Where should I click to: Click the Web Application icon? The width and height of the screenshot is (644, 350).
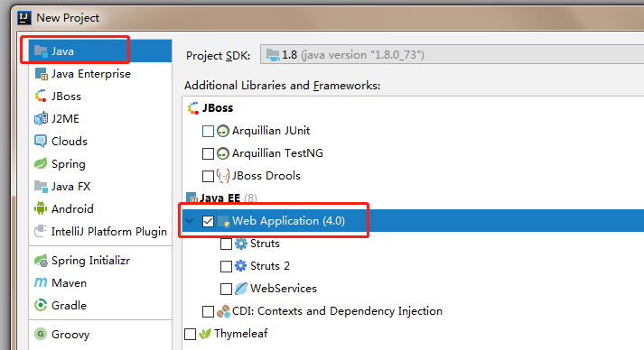click(223, 221)
